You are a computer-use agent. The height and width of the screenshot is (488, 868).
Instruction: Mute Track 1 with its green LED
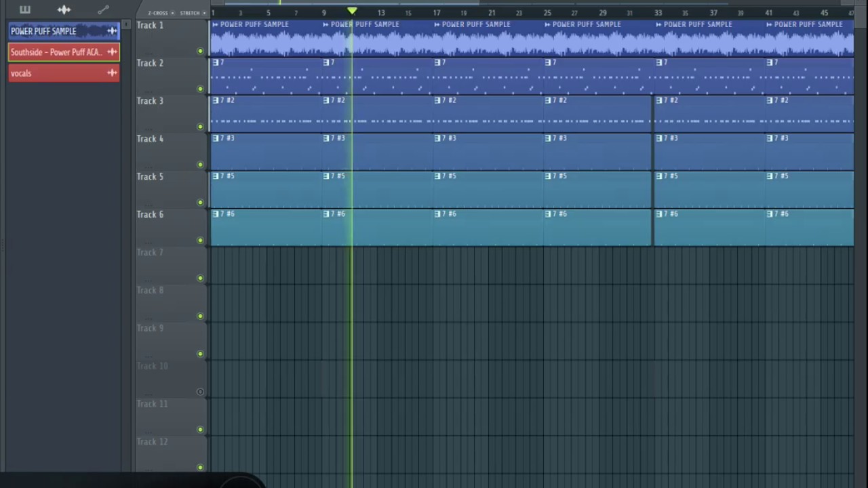200,51
